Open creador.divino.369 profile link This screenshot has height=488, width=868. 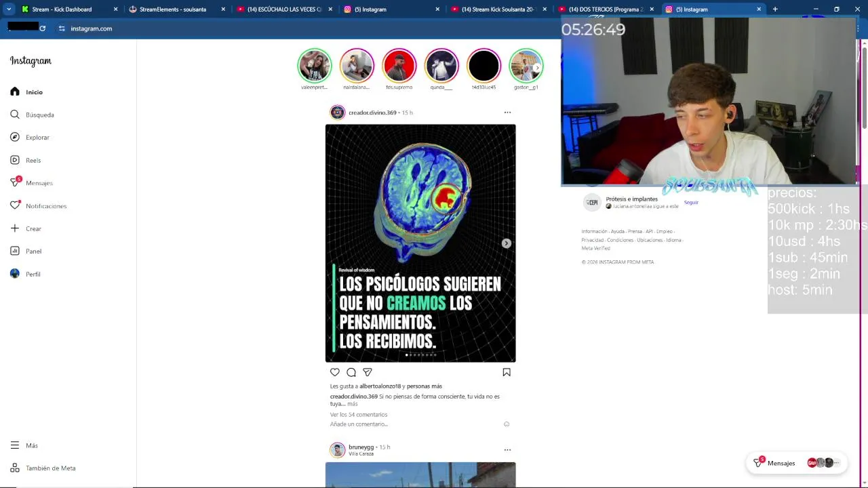tap(372, 113)
